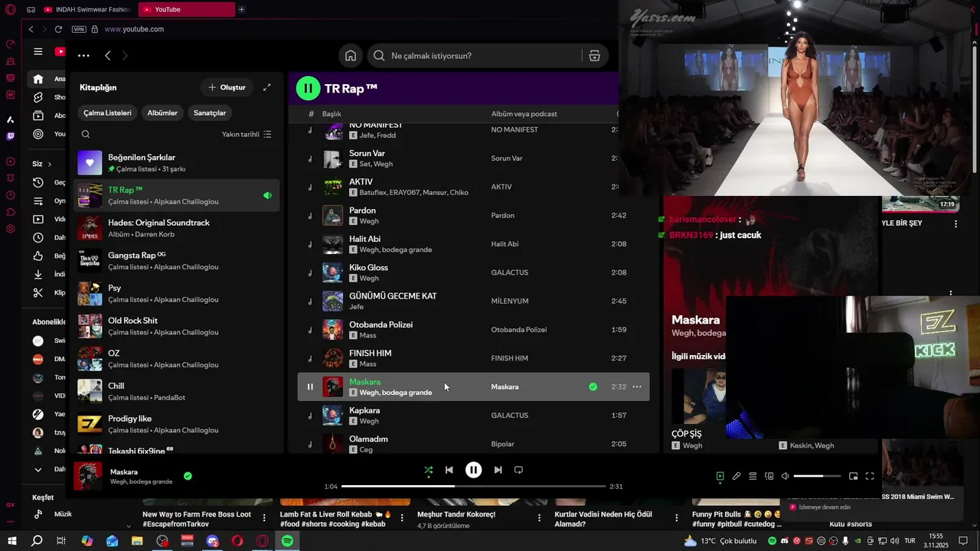
Task: Expand the Siz section chevron in YouTube
Action: pos(50,164)
